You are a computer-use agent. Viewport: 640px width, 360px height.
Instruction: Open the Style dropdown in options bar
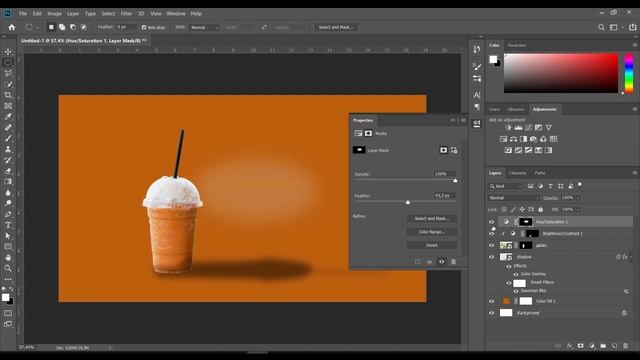204,27
